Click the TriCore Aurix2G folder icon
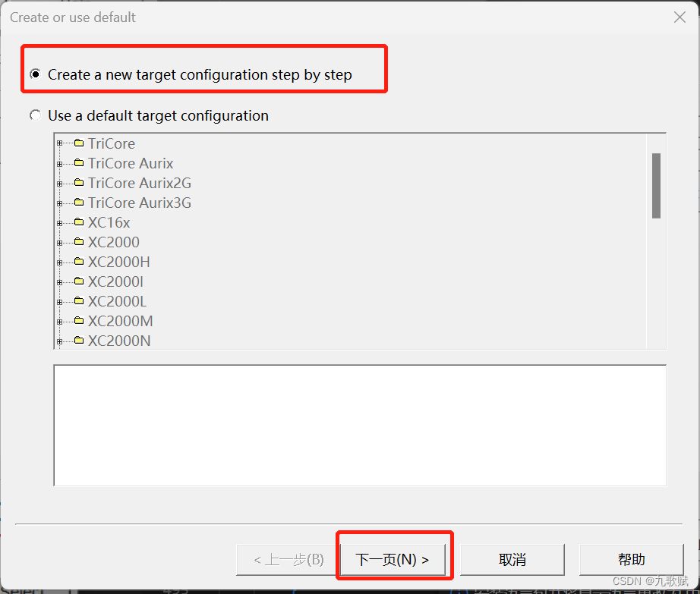The height and width of the screenshot is (594, 700). [x=78, y=183]
